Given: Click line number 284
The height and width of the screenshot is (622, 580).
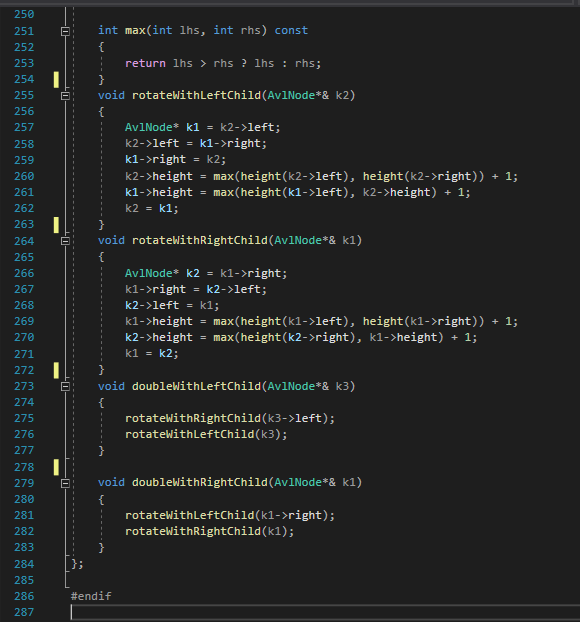Looking at the screenshot, I should (x=24, y=564).
